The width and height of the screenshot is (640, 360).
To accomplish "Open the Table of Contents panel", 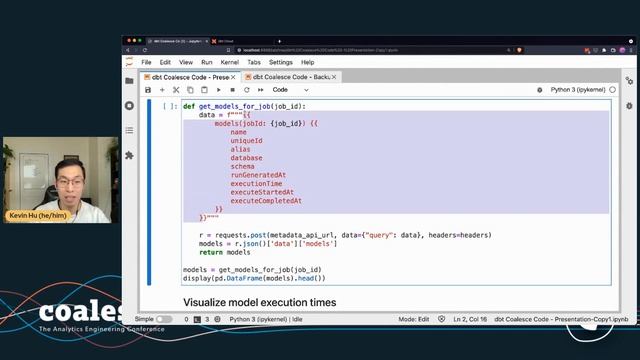I will [129, 130].
